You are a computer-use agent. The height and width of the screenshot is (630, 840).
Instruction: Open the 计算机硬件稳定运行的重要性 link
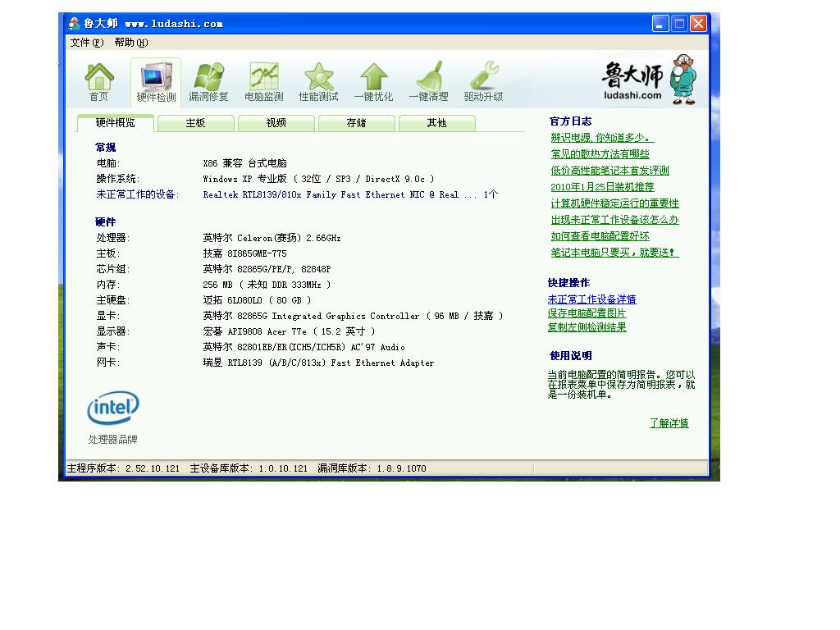[x=614, y=203]
